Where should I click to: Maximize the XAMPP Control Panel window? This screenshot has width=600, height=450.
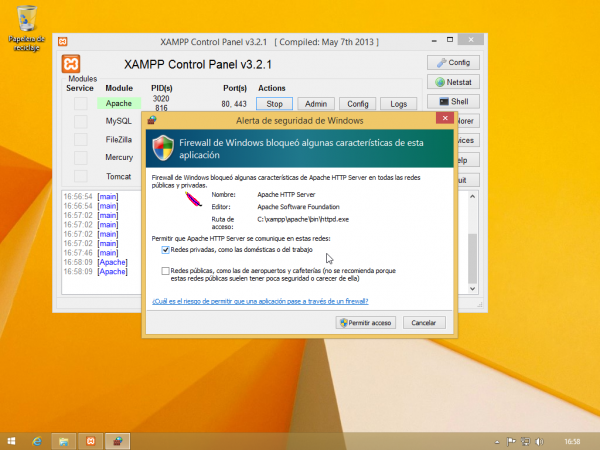[x=450, y=40]
